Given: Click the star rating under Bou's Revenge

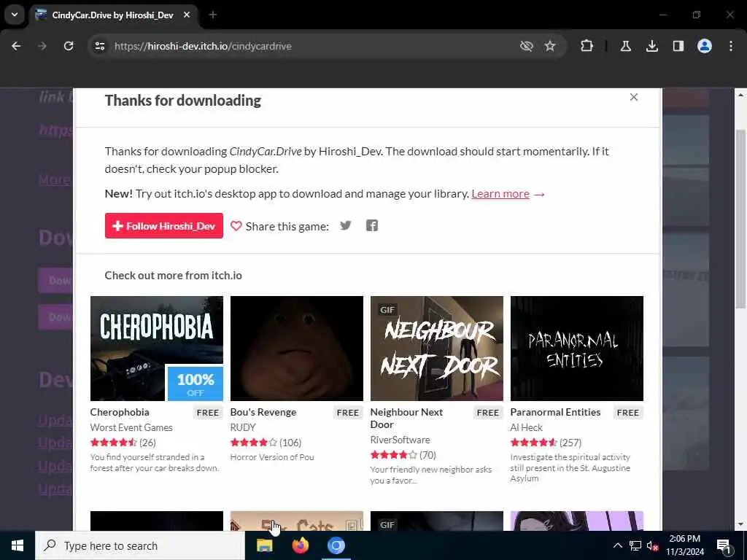Looking at the screenshot, I should [x=253, y=443].
